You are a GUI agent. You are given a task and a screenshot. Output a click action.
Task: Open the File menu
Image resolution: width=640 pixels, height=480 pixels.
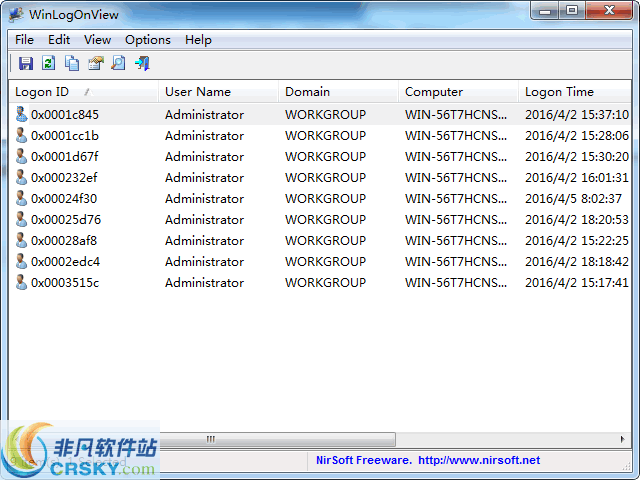point(24,40)
